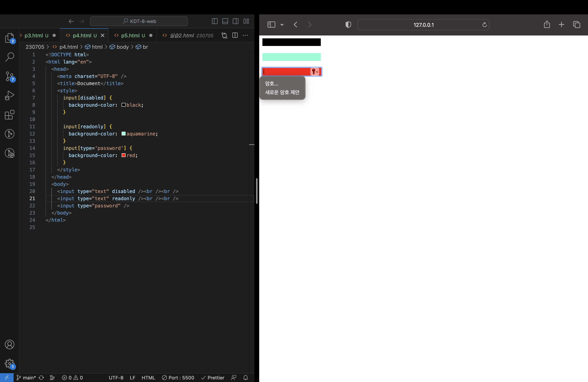
Task: Click the remote window indicator in status bar
Action: [x=7, y=378]
